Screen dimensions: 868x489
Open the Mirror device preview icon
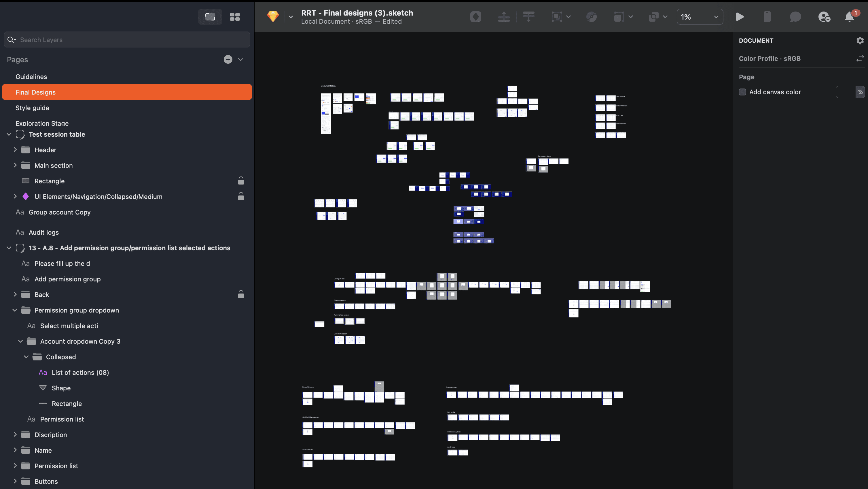click(767, 16)
